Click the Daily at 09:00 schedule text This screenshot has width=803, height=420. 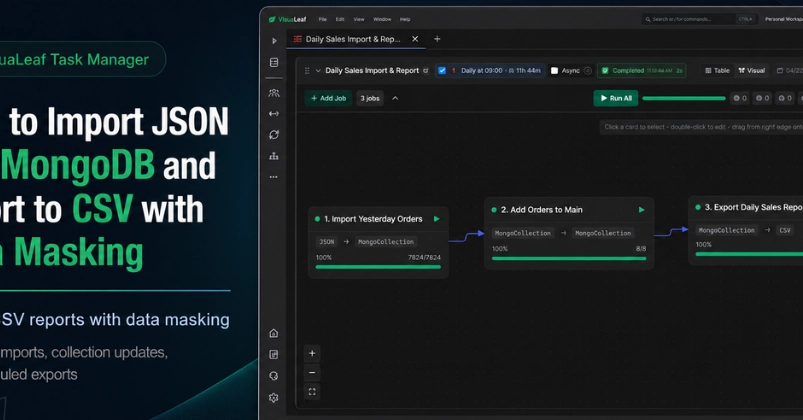click(481, 71)
